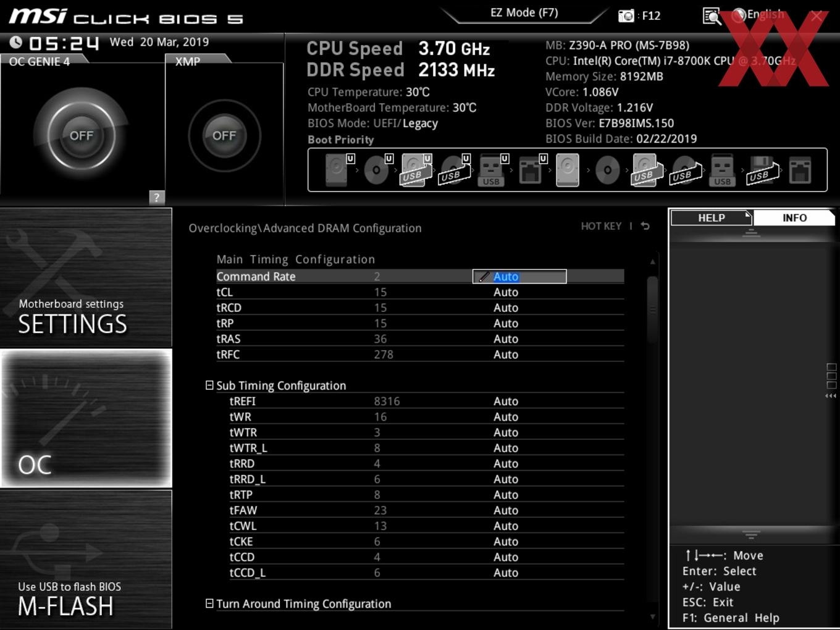Edit the tWR Auto setting
The image size is (840, 630).
[506, 417]
